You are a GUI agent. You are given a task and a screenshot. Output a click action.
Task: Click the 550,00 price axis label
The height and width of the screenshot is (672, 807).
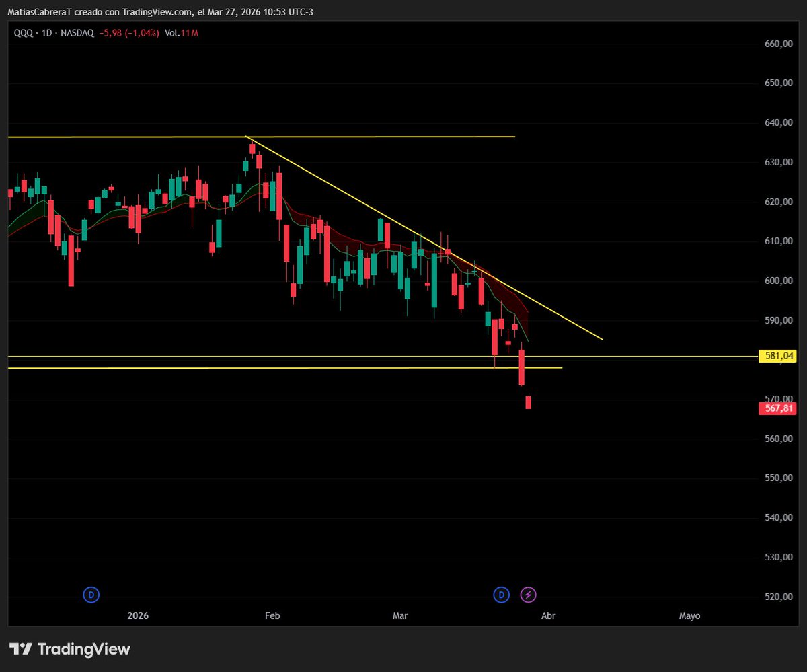point(779,478)
